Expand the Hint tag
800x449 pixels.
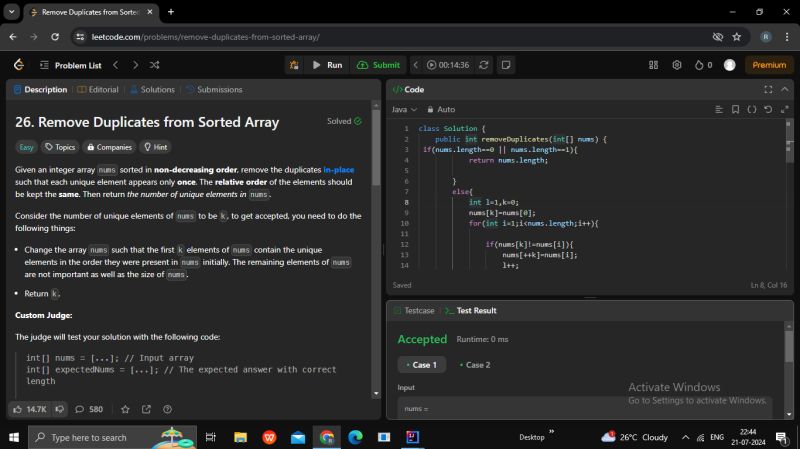[156, 147]
